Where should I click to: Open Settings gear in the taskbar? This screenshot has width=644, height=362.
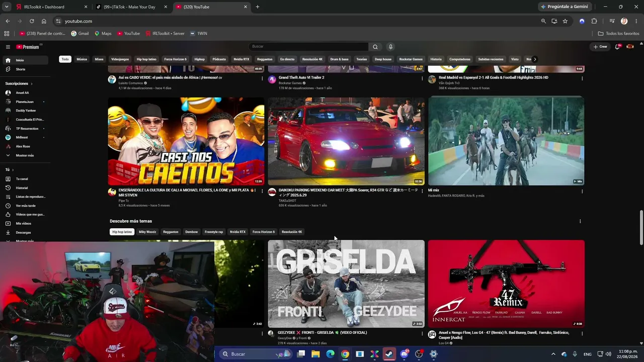click(x=434, y=354)
